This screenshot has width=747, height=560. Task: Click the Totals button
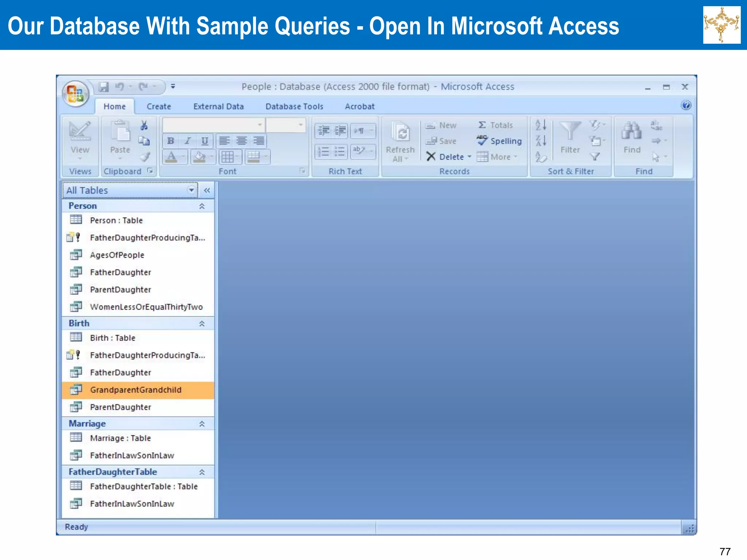tap(495, 125)
